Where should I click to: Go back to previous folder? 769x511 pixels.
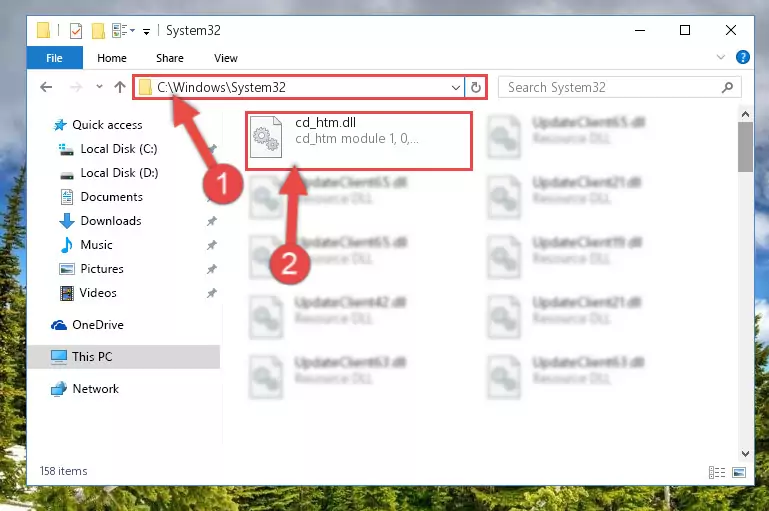tap(46, 87)
